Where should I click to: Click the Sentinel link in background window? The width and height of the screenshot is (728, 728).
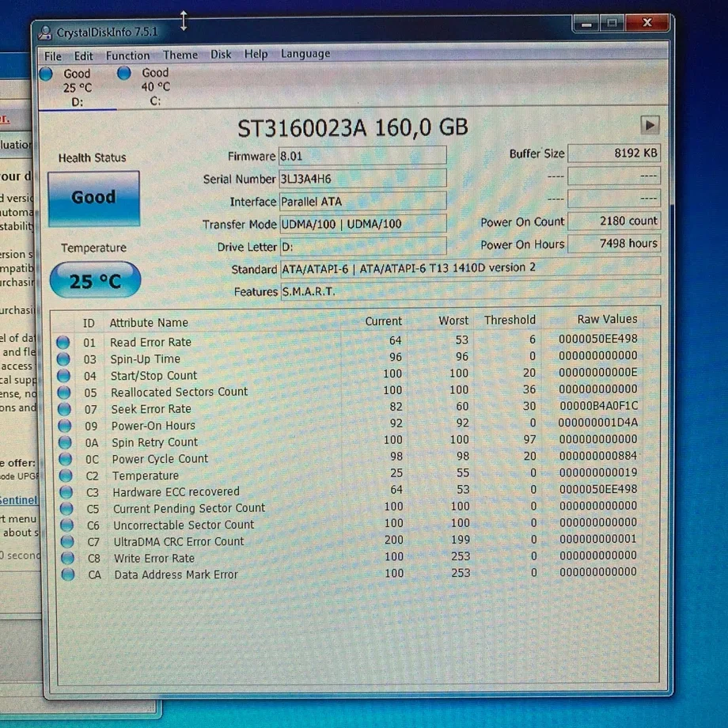(x=18, y=500)
